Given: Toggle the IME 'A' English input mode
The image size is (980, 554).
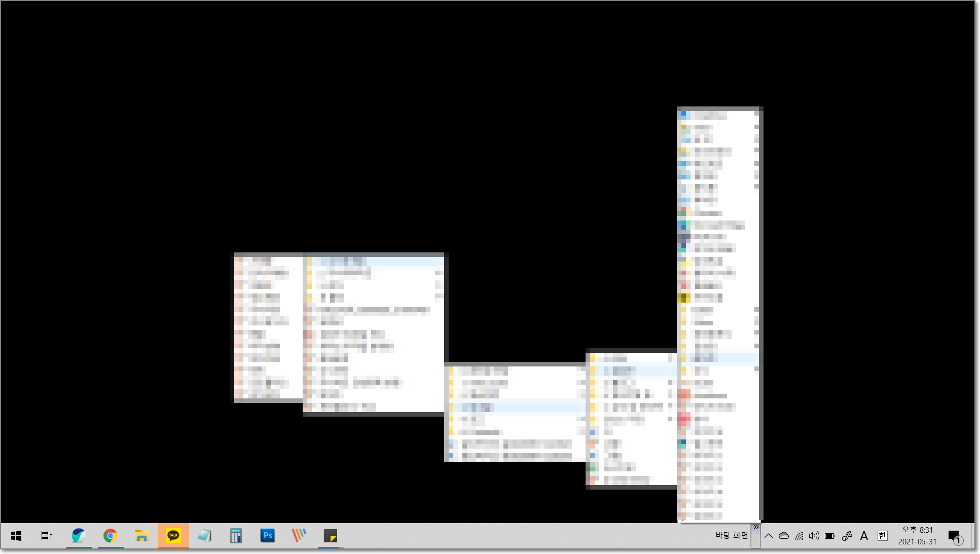Looking at the screenshot, I should (864, 536).
